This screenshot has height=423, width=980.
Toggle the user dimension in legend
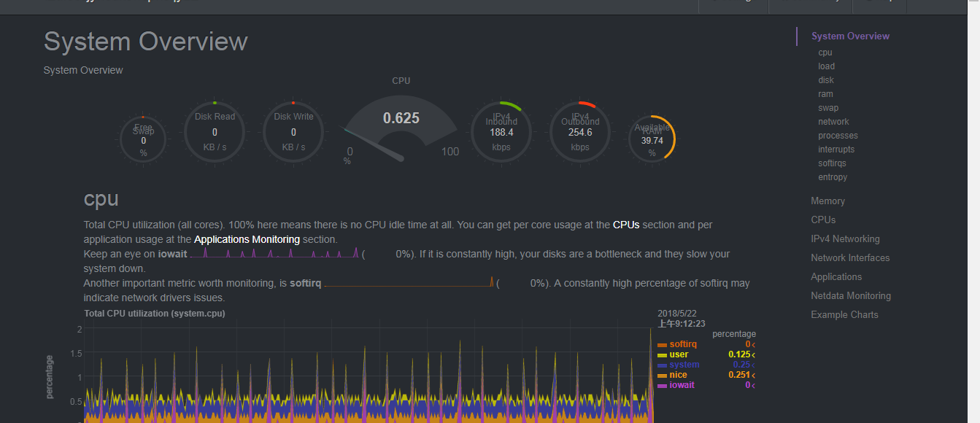pos(679,354)
